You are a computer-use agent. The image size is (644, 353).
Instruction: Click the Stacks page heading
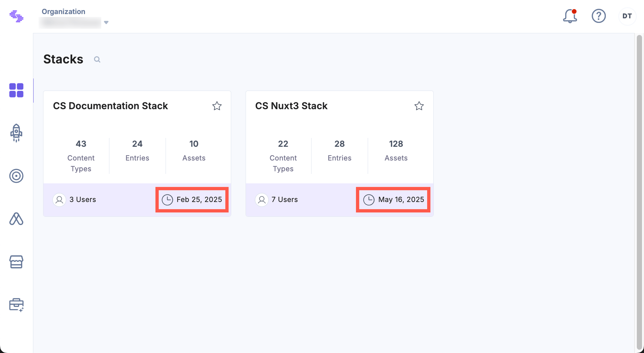pos(63,59)
